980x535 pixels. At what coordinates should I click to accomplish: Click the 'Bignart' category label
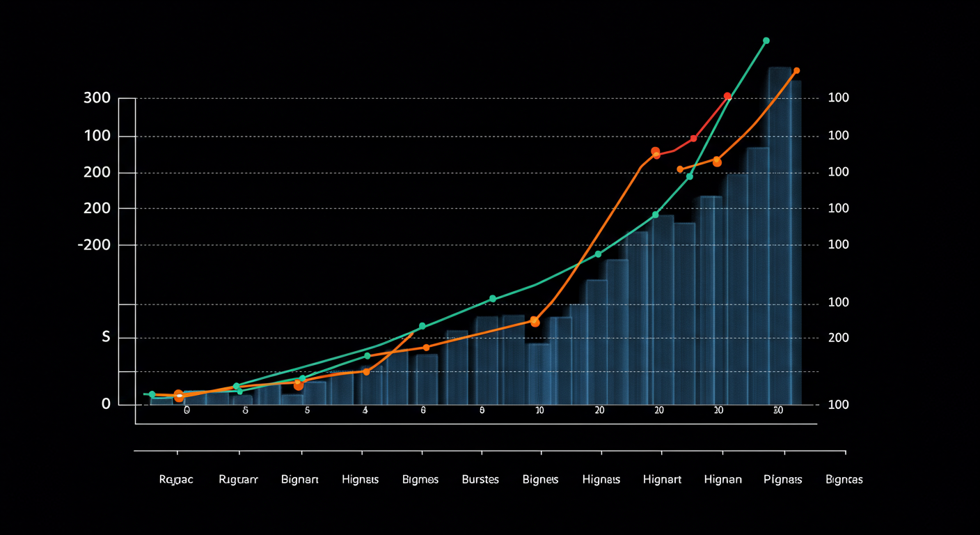pyautogui.click(x=300, y=480)
